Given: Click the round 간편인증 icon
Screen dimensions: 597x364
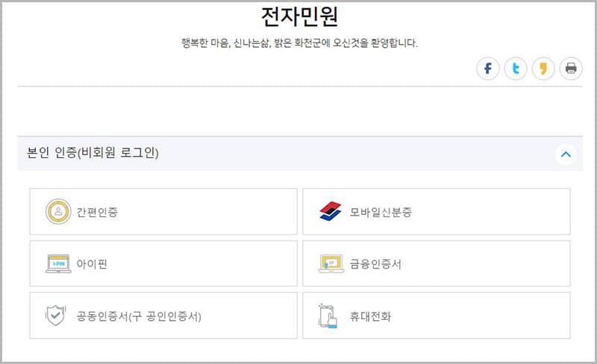Looking at the screenshot, I should point(58,212).
